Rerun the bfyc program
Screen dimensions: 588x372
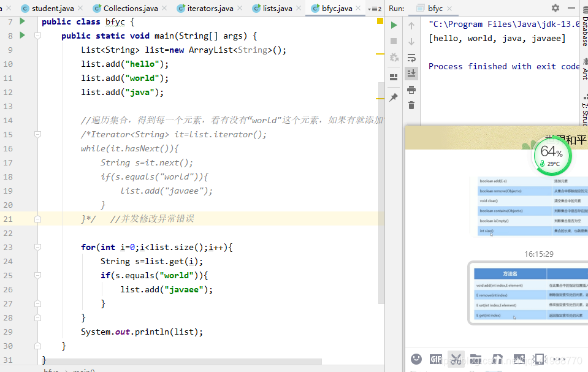tap(393, 25)
